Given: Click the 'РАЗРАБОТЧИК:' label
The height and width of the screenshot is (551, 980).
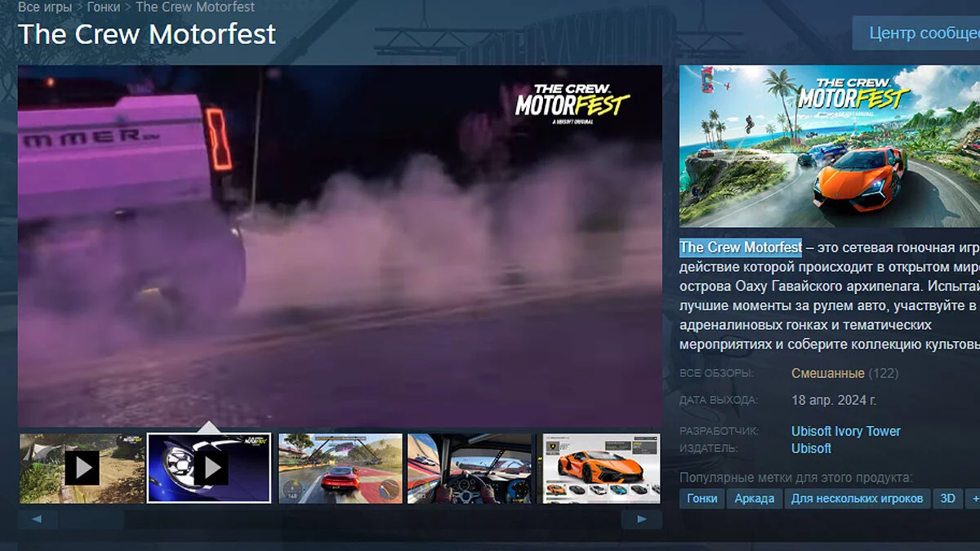Looking at the screenshot, I should click(x=719, y=431).
